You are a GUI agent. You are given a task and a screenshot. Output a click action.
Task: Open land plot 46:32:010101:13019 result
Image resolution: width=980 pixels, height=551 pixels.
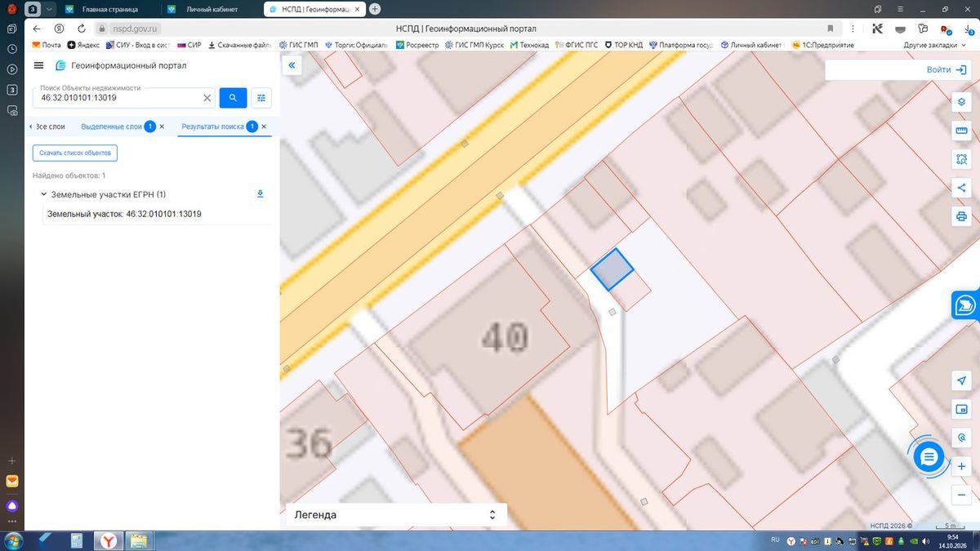click(x=124, y=214)
